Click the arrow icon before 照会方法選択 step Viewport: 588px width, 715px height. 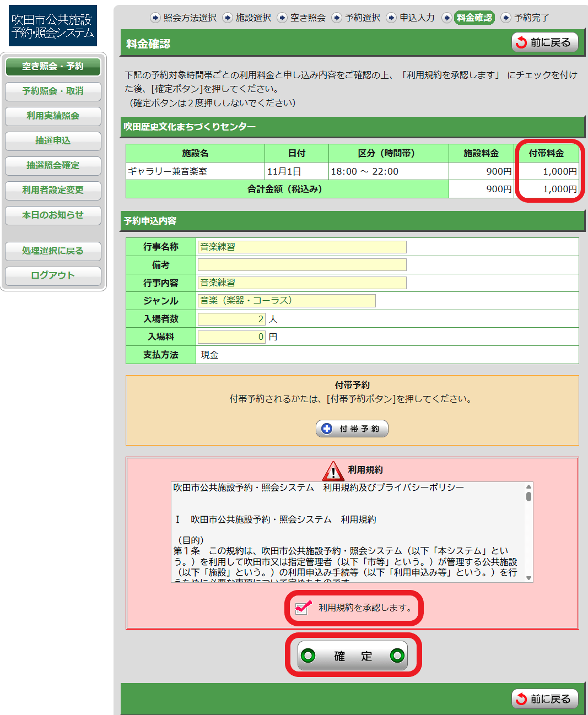(x=155, y=18)
